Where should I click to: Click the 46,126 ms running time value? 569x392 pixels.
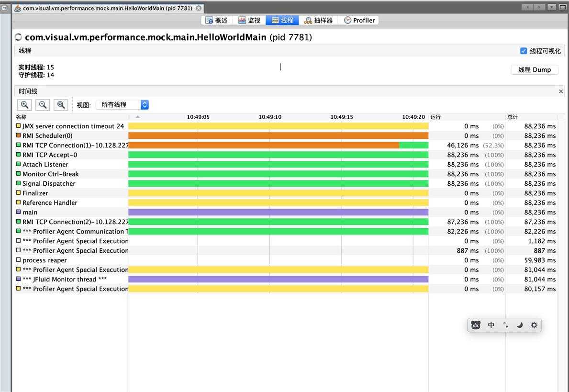point(463,145)
